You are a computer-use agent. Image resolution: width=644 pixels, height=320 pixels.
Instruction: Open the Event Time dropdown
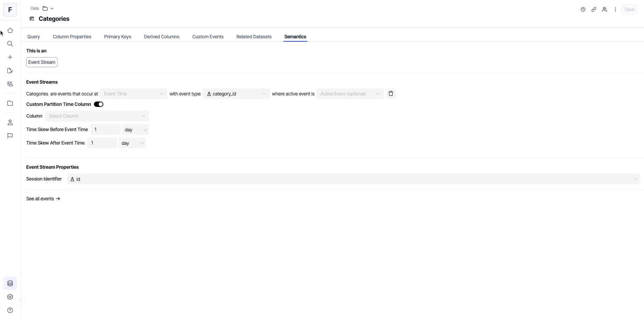[134, 94]
